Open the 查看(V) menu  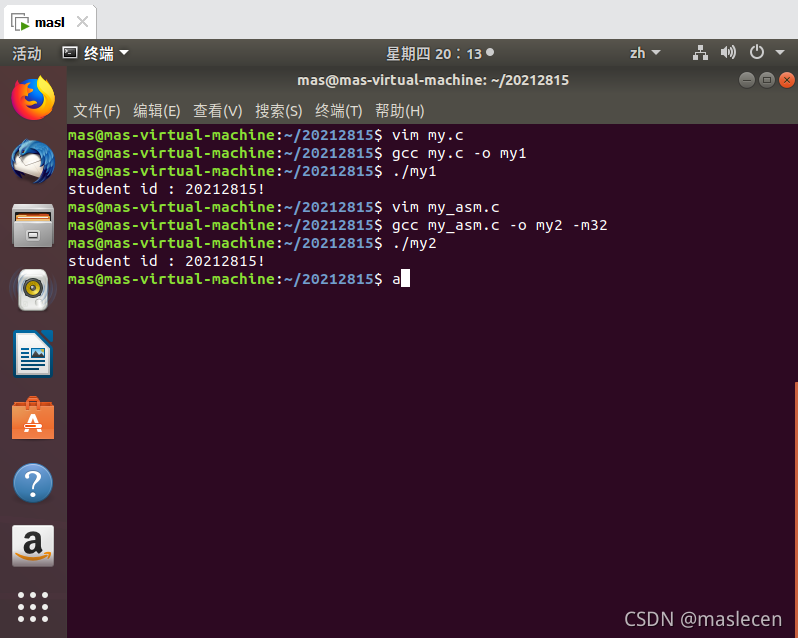pyautogui.click(x=218, y=110)
